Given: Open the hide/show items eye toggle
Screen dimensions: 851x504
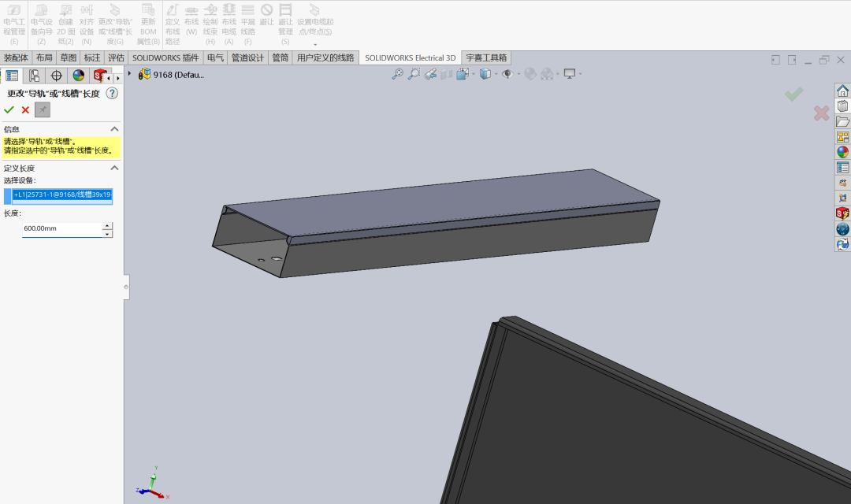Looking at the screenshot, I should coord(507,73).
